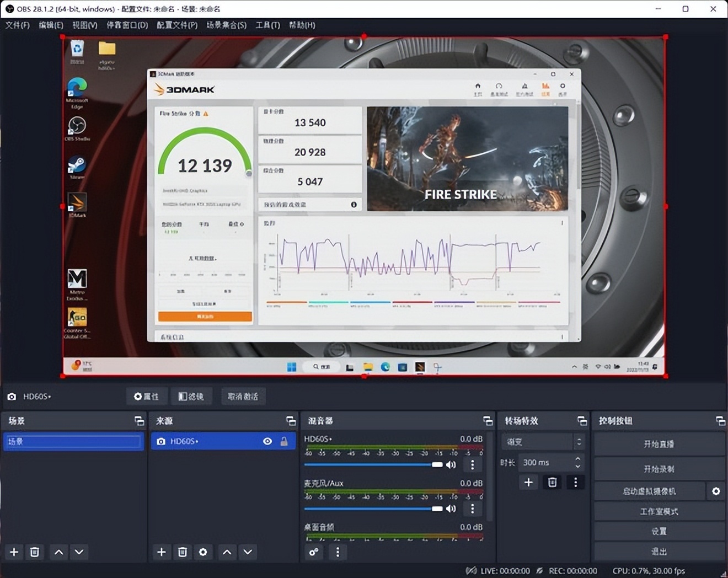Image resolution: width=728 pixels, height=578 pixels.
Task: Open source properties gear in sources toolbar
Action: 203,552
